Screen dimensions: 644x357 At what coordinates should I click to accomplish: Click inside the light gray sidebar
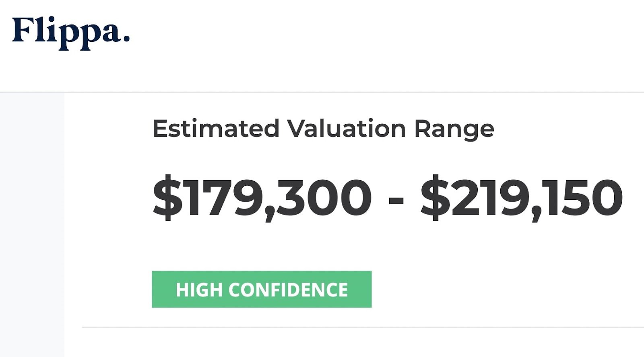pyautogui.click(x=32, y=221)
